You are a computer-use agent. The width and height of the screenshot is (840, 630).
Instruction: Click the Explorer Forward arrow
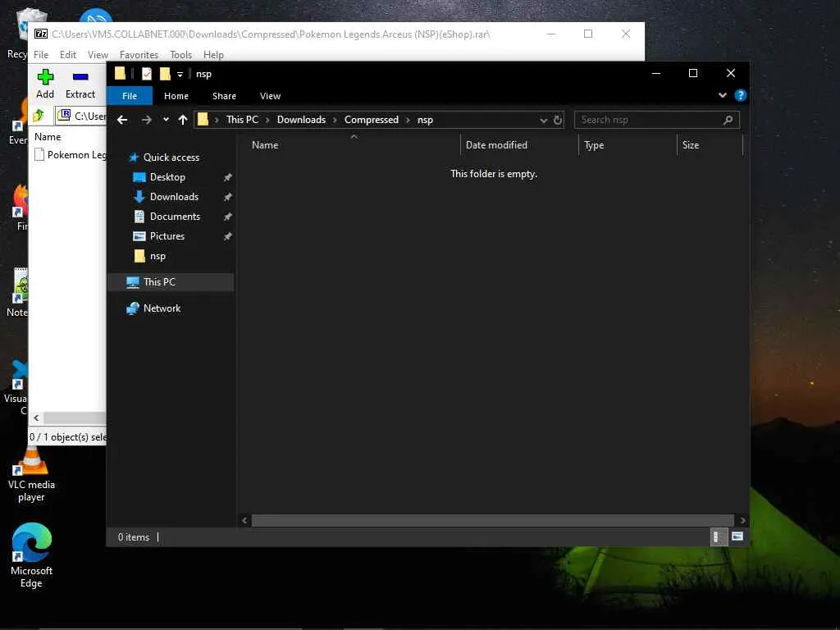[146, 120]
